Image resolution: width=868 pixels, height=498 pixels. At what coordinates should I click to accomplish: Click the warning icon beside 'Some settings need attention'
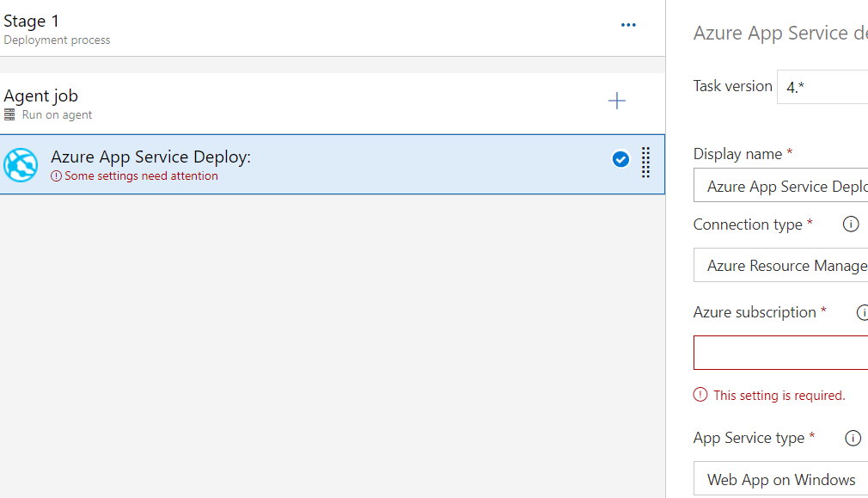click(57, 176)
